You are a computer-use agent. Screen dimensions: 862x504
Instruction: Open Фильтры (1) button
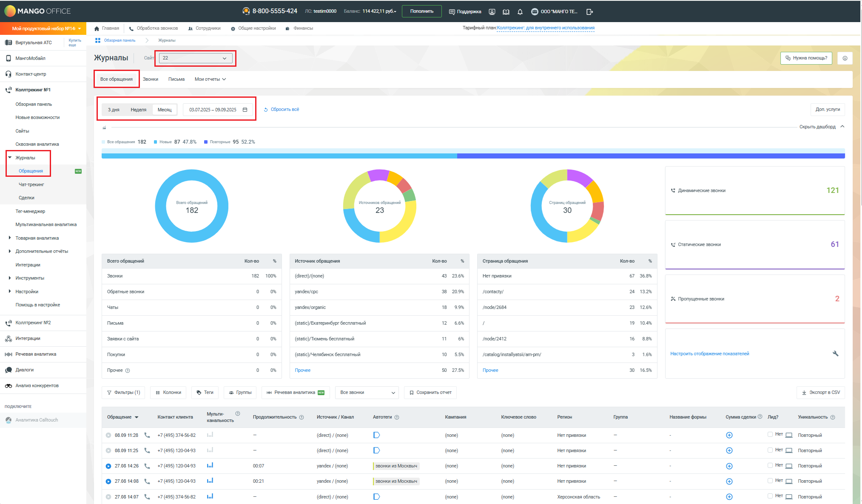click(123, 393)
